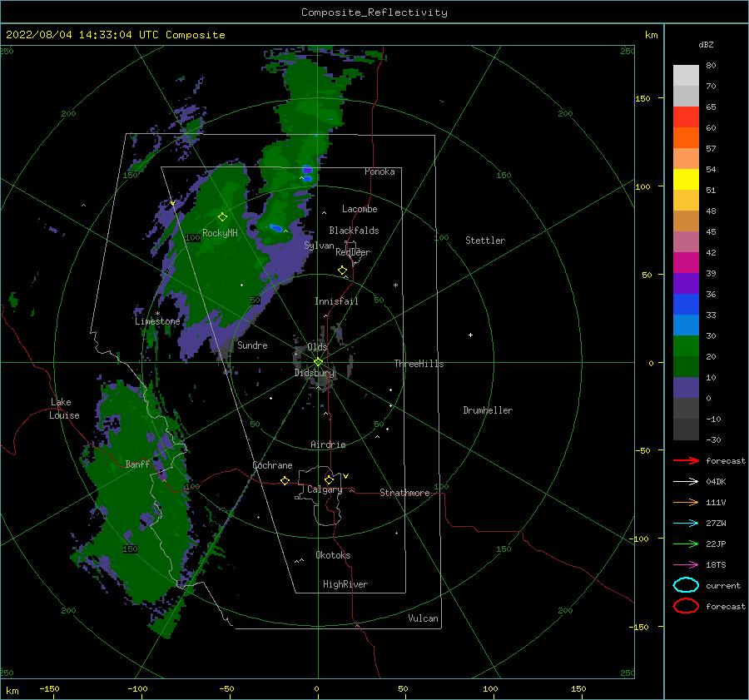Click the Ponoka town label
749x700 pixels.
pyautogui.click(x=379, y=171)
